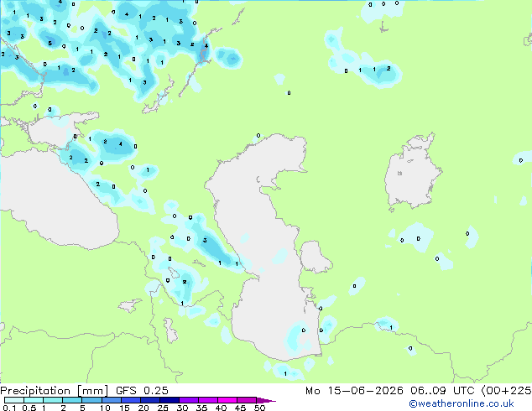Image resolution: width=532 pixels, height=411 pixels.
Task: Click the '15' legend scale label
Action: click(124, 408)
